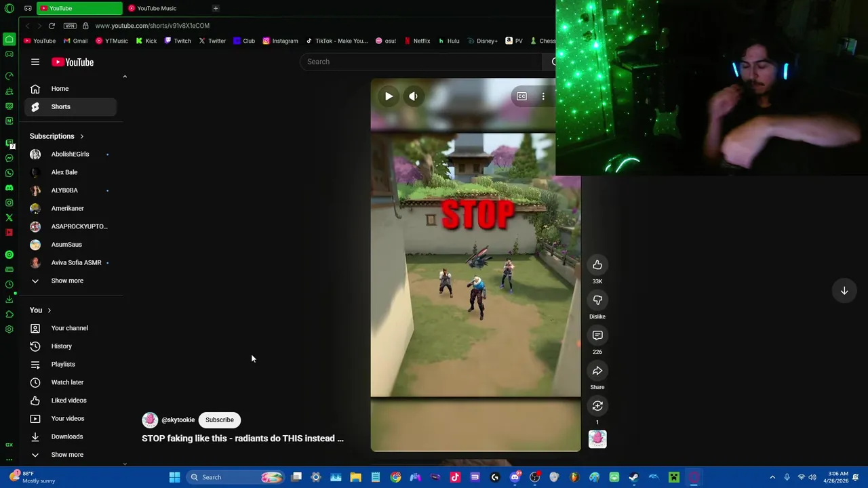Click the YouTube search field
The image size is (868, 488).
coord(420,62)
